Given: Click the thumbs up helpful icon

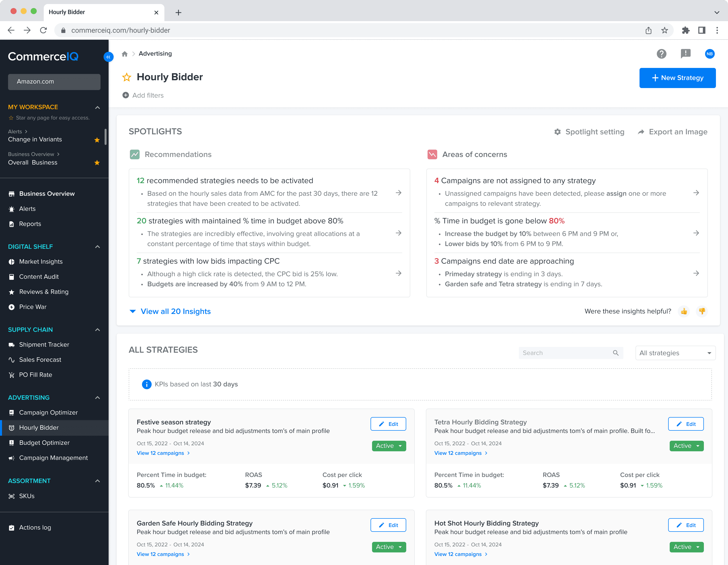Looking at the screenshot, I should (x=684, y=311).
